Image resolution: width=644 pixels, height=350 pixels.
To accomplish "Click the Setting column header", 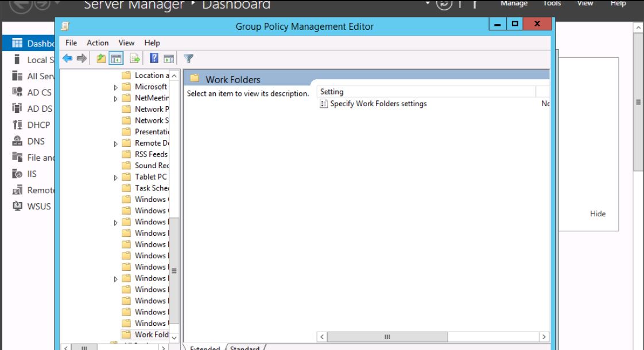I will [x=425, y=92].
